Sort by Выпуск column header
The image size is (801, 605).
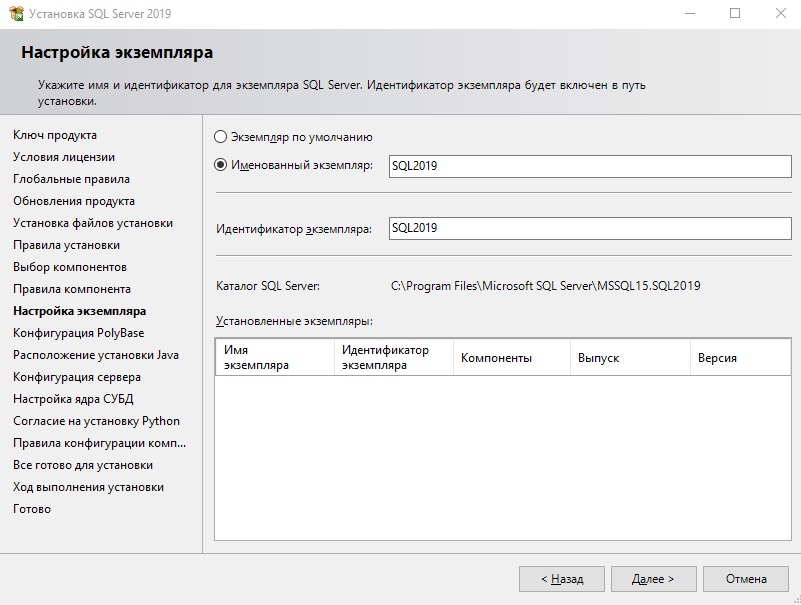point(630,357)
